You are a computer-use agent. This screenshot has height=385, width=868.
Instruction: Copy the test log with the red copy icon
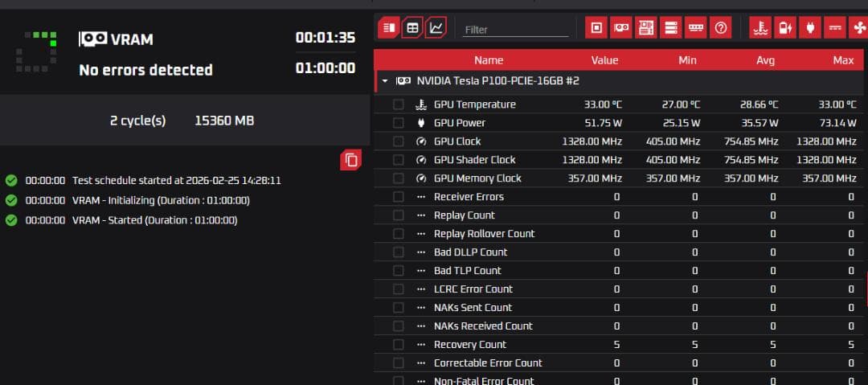(x=351, y=160)
